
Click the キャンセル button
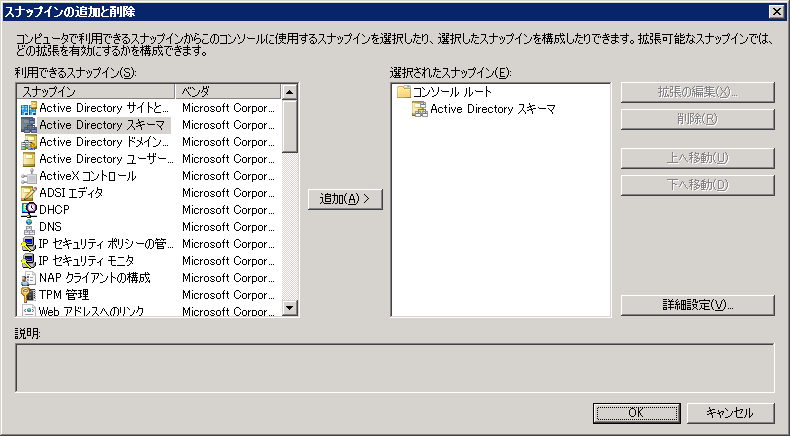point(728,413)
